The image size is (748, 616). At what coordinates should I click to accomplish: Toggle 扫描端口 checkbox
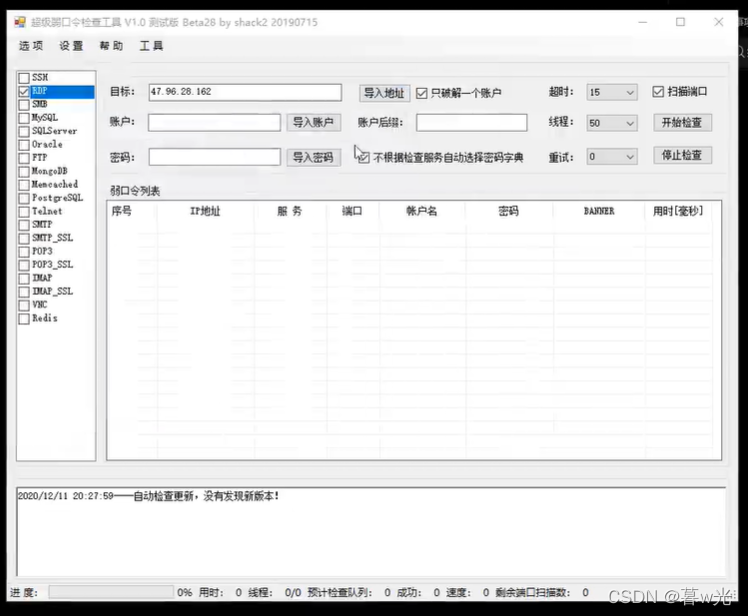[x=658, y=92]
